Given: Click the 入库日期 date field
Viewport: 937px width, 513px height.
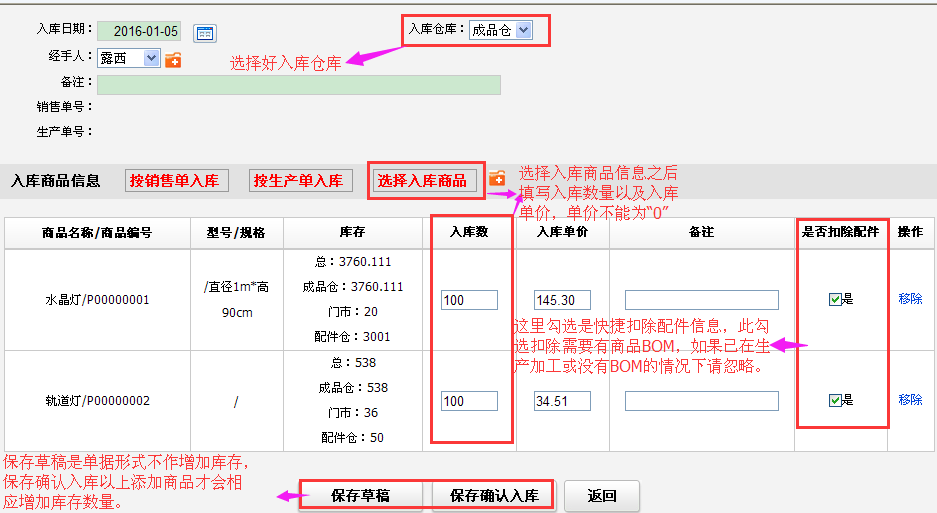Looking at the screenshot, I should 141,32.
